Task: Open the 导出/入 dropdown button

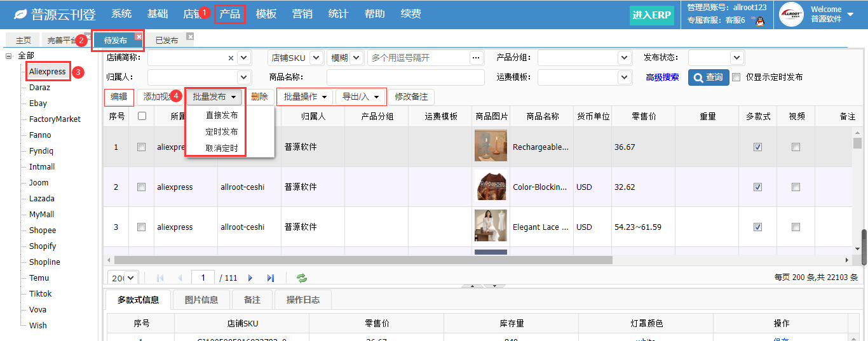Action: tap(360, 97)
